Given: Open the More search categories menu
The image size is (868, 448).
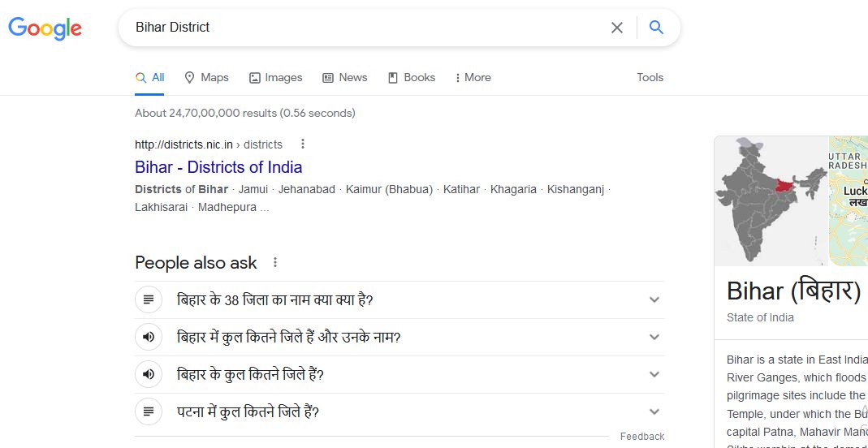Looking at the screenshot, I should pos(473,77).
